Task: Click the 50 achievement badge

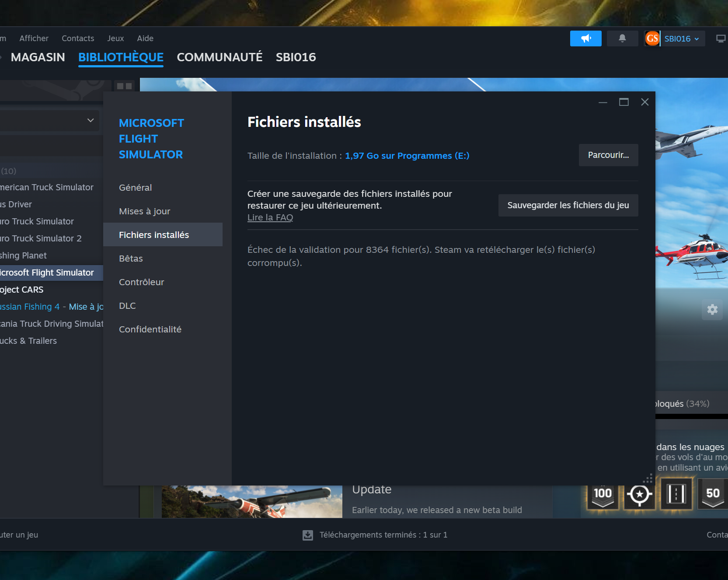Action: pos(713,495)
